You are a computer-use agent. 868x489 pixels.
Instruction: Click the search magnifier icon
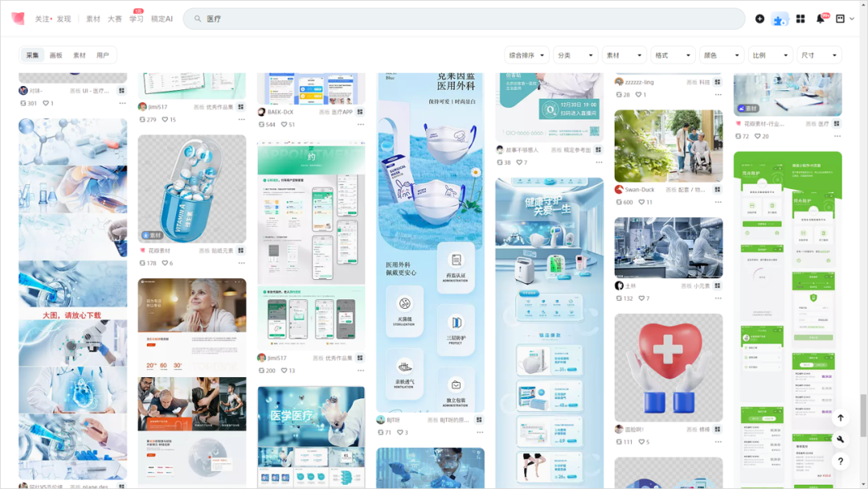[198, 18]
